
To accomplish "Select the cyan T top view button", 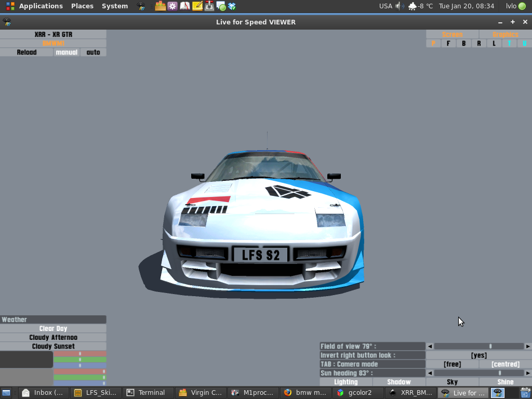I will 509,44.
